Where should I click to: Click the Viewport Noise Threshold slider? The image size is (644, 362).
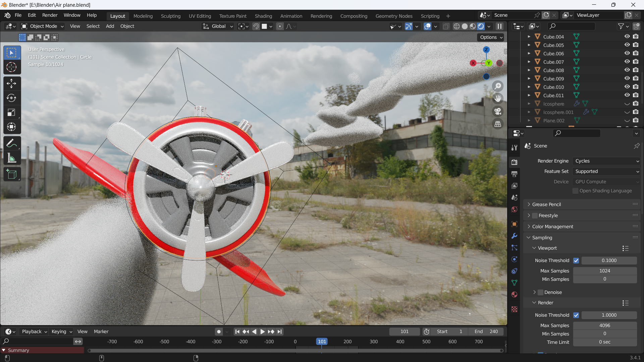609,260
